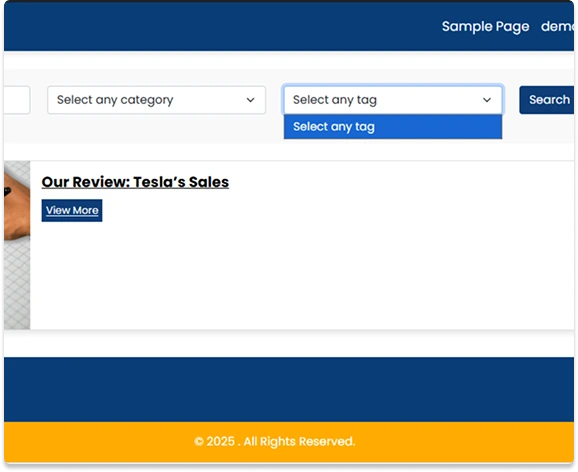Viewport: 578px width, 472px height.
Task: Click the Select any category placeholder text
Action: pyautogui.click(x=115, y=100)
